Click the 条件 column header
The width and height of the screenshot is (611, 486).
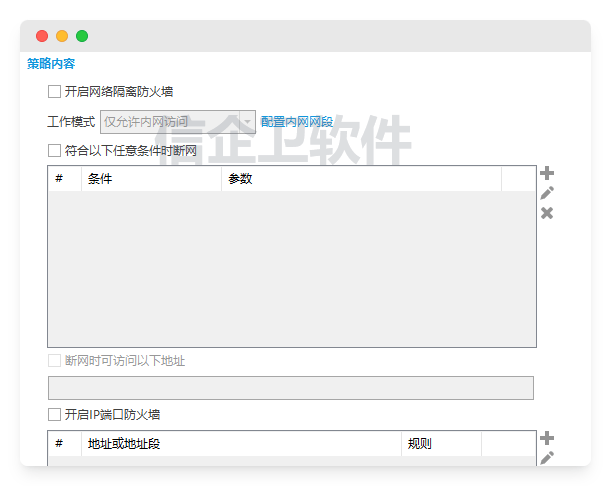click(x=151, y=179)
